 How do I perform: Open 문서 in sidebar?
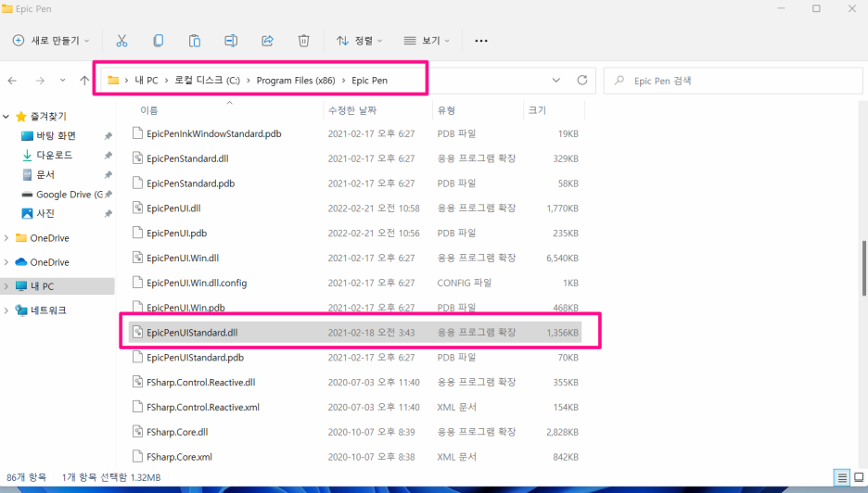pyautogui.click(x=45, y=175)
